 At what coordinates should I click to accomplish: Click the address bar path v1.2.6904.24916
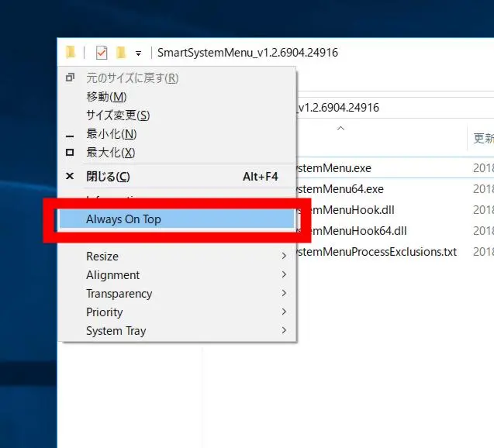(338, 108)
